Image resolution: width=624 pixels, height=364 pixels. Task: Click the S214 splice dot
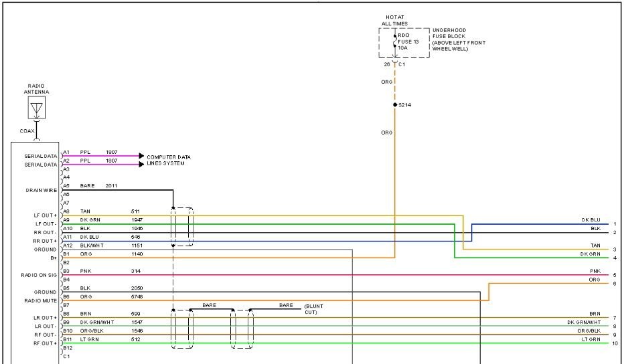395,105
